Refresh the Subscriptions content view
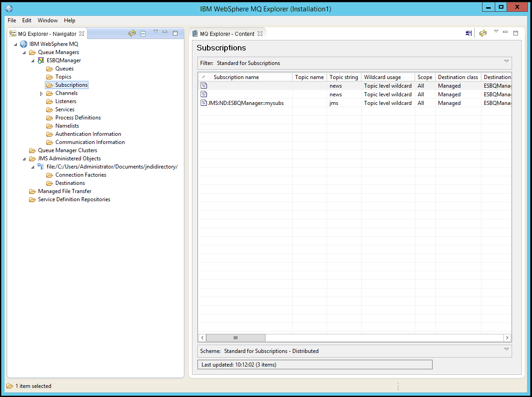This screenshot has height=397, width=532. coord(483,33)
